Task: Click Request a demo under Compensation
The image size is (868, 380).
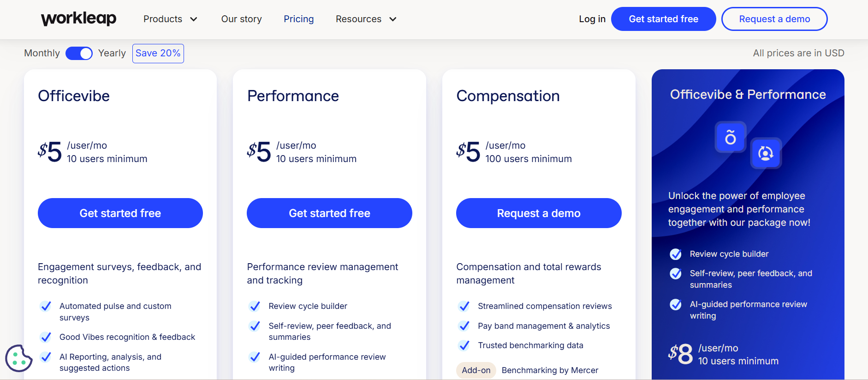Action: coord(539,213)
